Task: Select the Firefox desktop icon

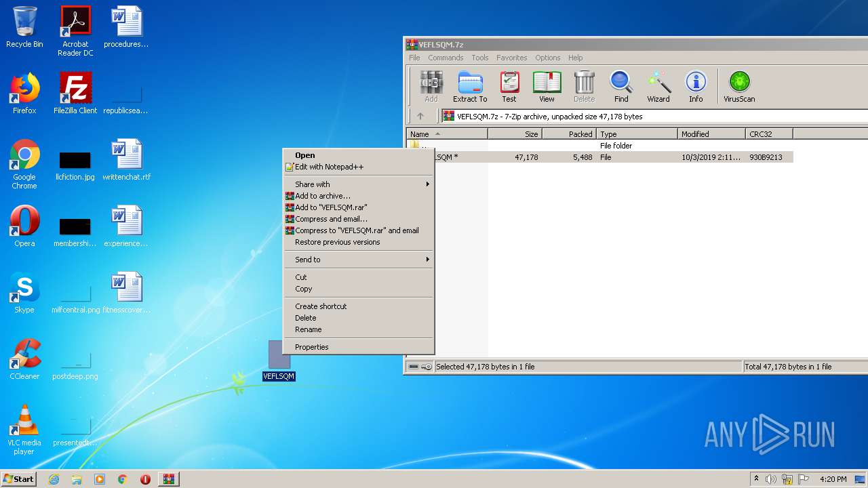Action: [x=24, y=94]
